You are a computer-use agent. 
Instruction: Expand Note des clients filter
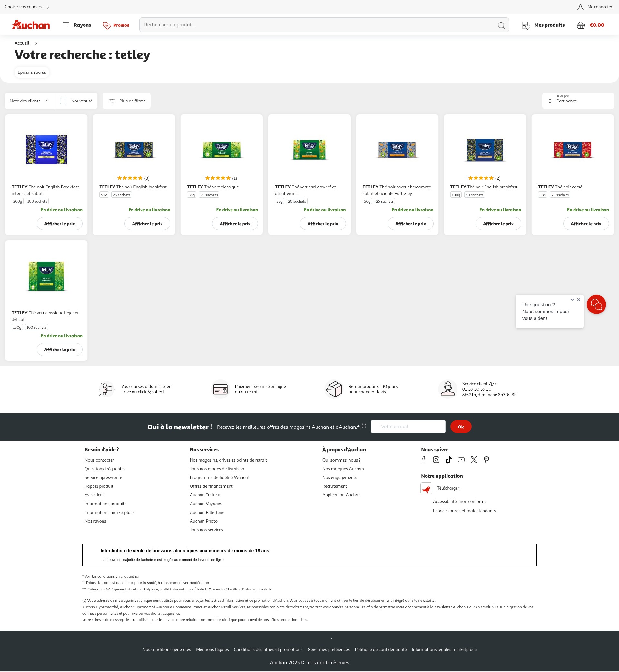(x=29, y=101)
